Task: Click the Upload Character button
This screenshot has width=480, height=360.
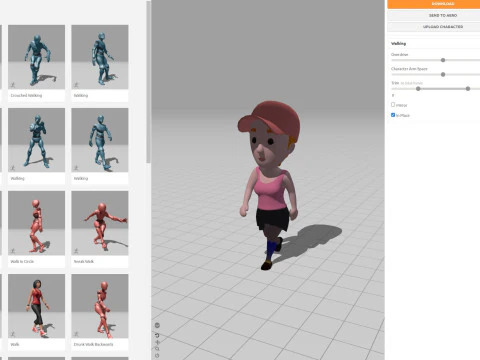Action: tap(434, 27)
